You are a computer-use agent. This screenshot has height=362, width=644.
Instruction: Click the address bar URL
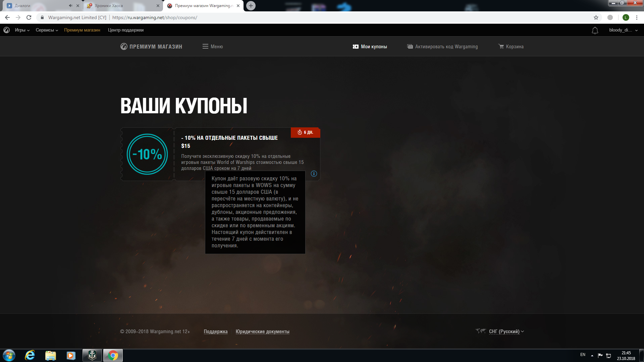click(155, 17)
